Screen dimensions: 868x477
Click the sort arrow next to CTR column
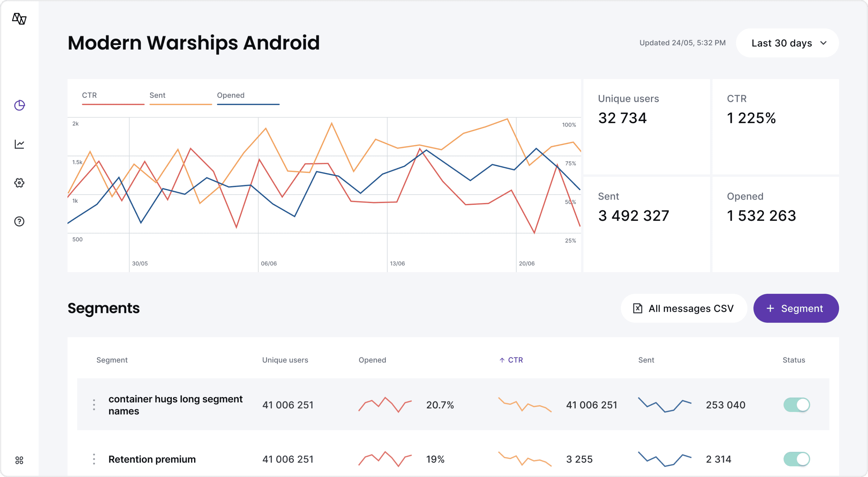(x=502, y=360)
